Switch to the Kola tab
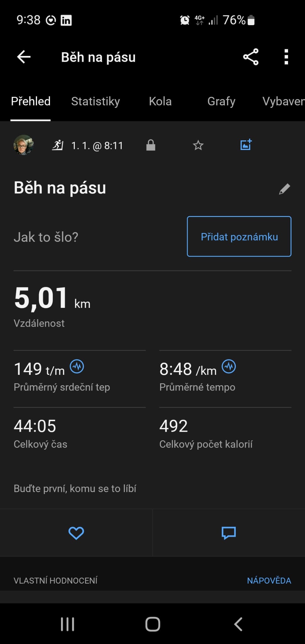The image size is (305, 644). coord(160,101)
